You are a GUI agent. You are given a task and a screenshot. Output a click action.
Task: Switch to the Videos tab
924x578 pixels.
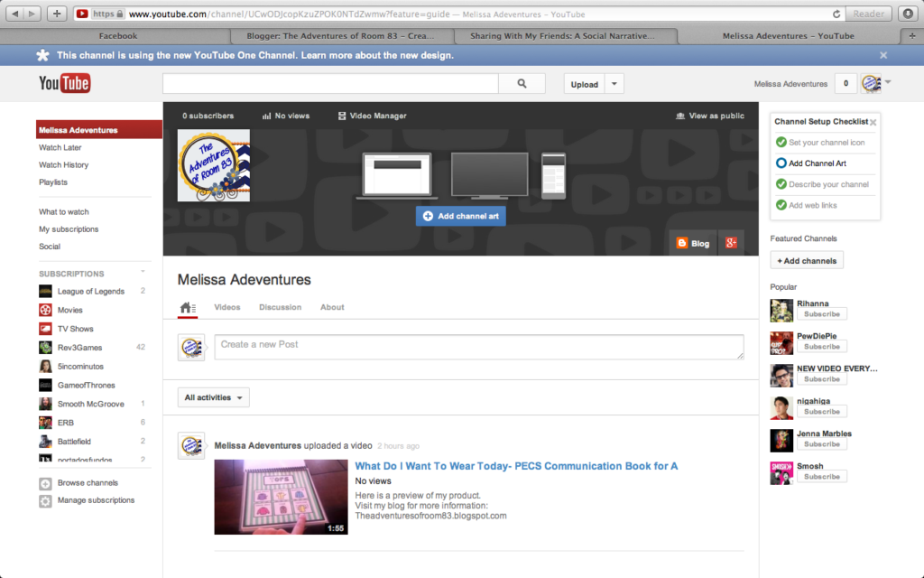pyautogui.click(x=226, y=307)
